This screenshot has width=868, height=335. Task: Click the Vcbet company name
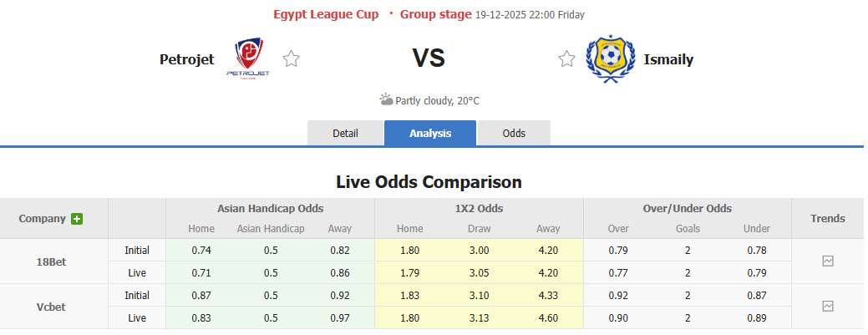[52, 307]
